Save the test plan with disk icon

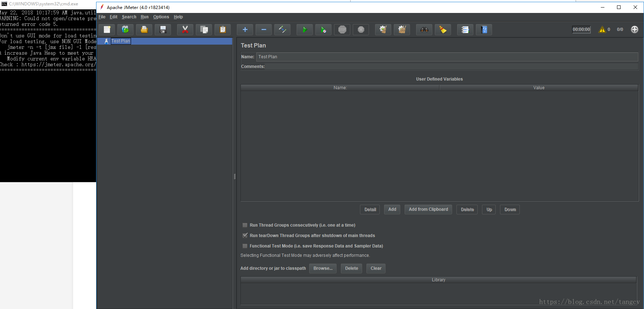(163, 29)
